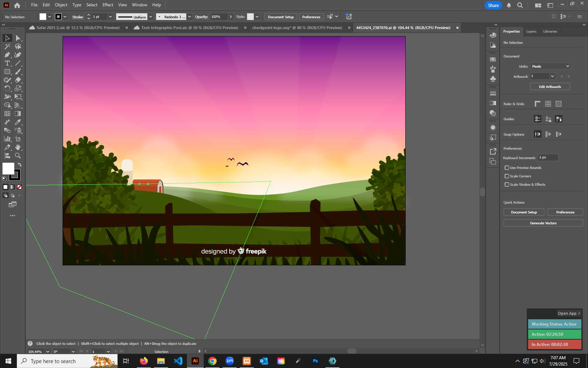The width and height of the screenshot is (588, 368).
Task: Select the Scale tool
Action: (18, 88)
